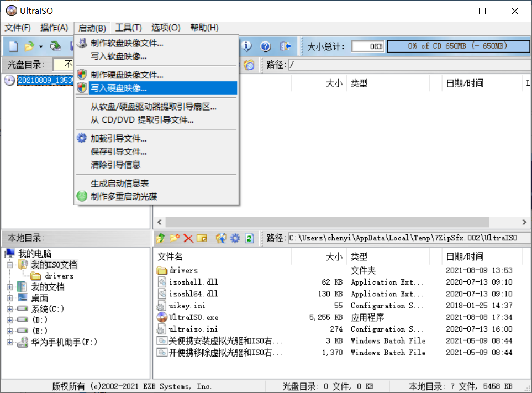Click the Open CD/DVD drive icon

point(55,46)
